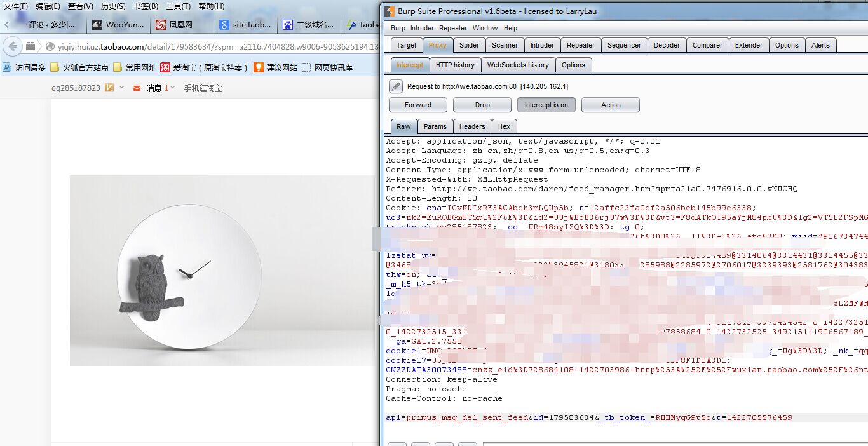Expand the 消息 messages dropdown arrow
868x446 pixels.
point(173,88)
